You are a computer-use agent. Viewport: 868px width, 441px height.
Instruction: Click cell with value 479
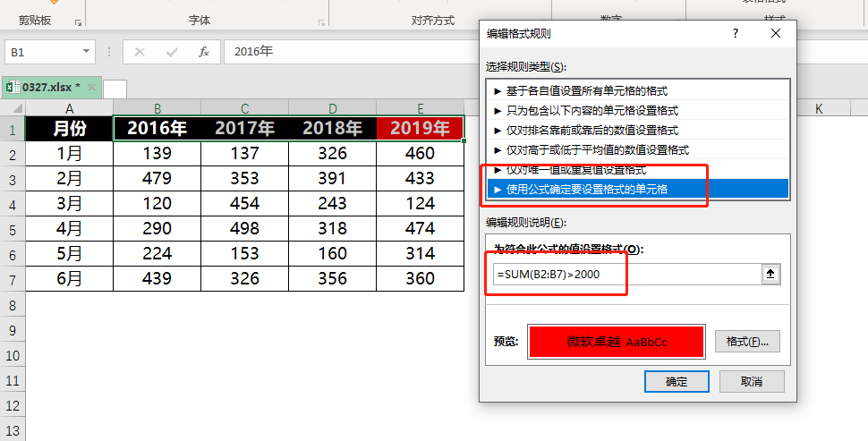tap(157, 178)
